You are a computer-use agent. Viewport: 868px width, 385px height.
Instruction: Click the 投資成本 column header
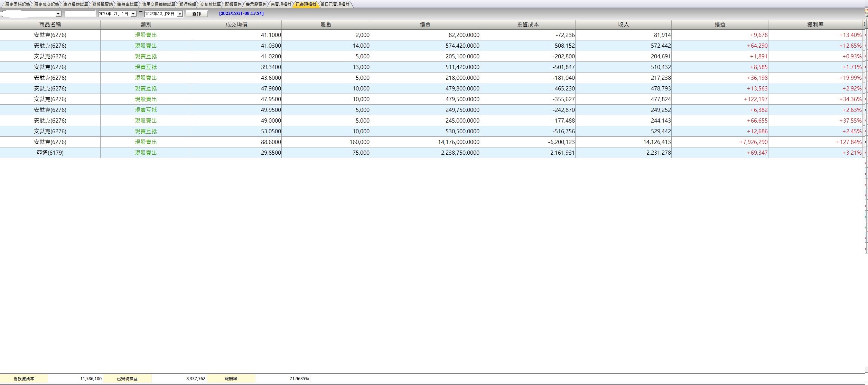[528, 25]
